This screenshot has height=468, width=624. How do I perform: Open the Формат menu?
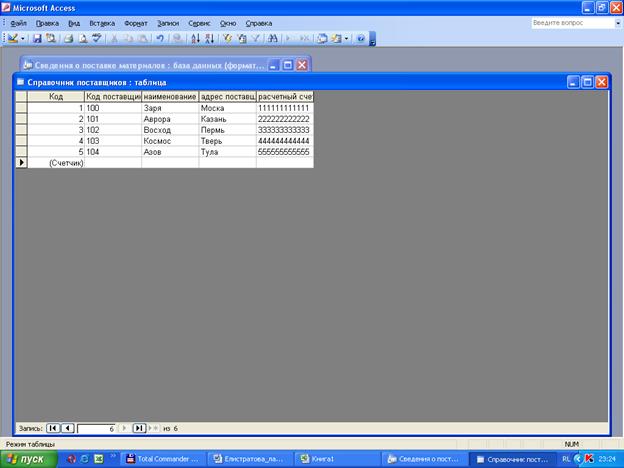click(136, 23)
